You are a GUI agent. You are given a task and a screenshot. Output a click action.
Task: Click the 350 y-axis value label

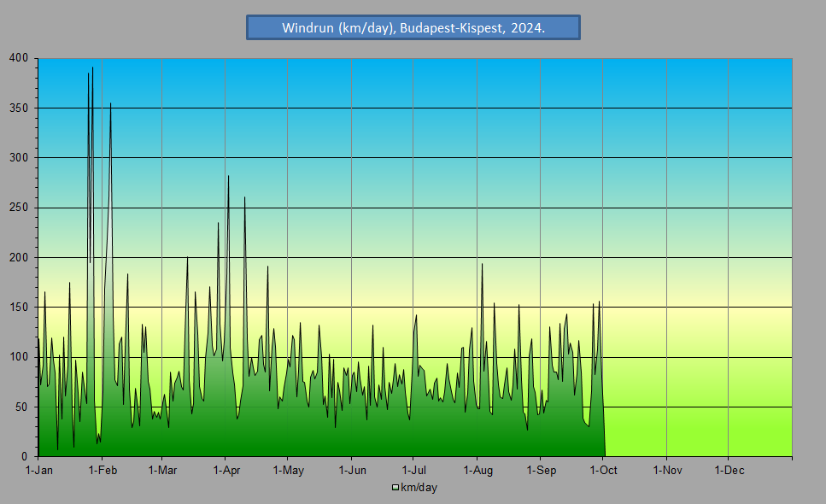(20, 108)
